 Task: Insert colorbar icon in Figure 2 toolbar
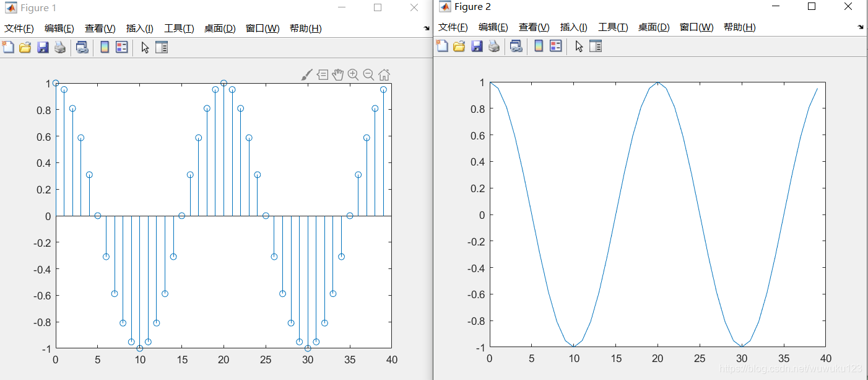coord(539,46)
